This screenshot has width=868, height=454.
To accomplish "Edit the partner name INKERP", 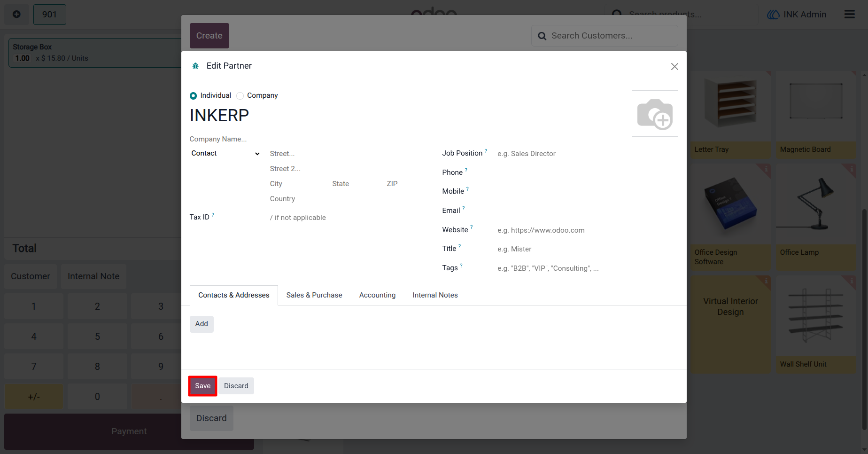I will tap(219, 116).
